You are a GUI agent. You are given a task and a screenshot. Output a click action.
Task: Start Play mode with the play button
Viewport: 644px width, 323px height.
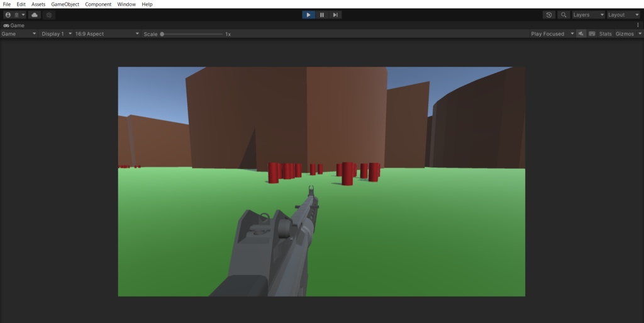(x=308, y=14)
